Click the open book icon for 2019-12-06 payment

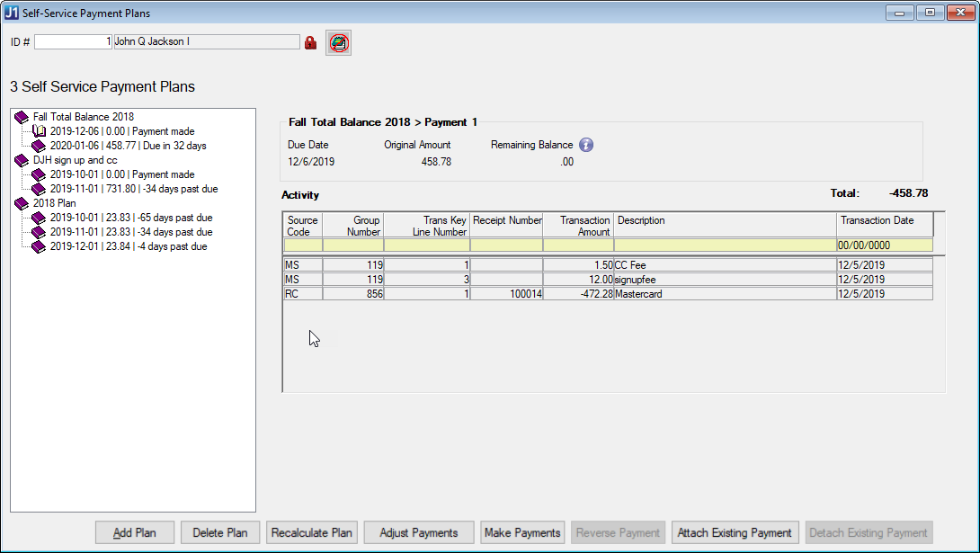pos(39,131)
